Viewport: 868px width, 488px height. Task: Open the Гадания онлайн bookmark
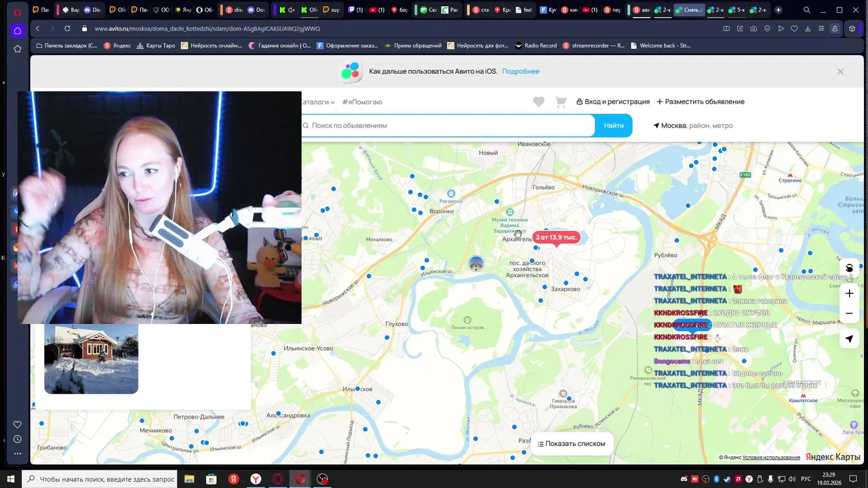pyautogui.click(x=279, y=45)
